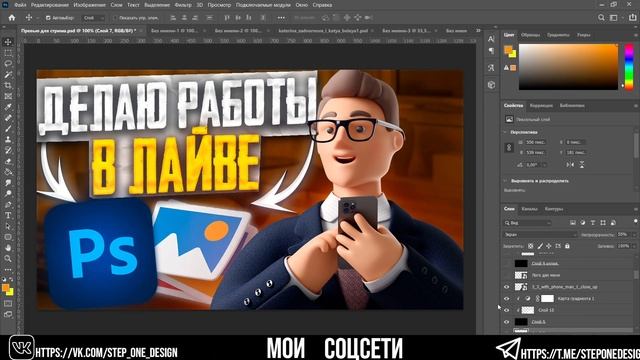Screen dimensions: 640x360
Task: Open the Character panel icon
Action: tap(491, 39)
